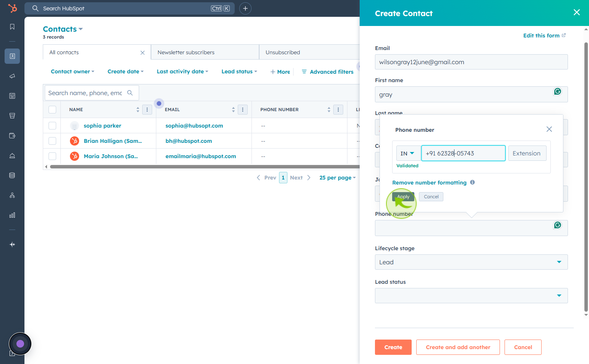This screenshot has height=364, width=589.
Task: Click Create and add another button
Action: click(x=458, y=347)
